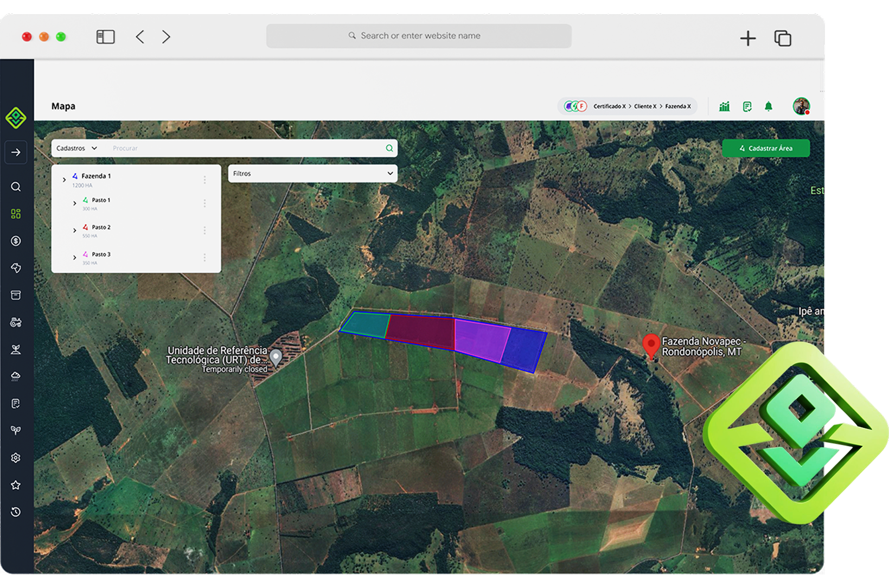The height and width of the screenshot is (588, 889).
Task: Click the settings gear icon in sidebar
Action: [16, 458]
